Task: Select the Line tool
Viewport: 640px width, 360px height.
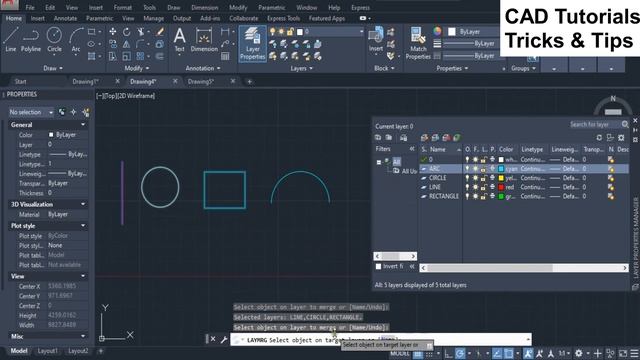Action: point(11,40)
